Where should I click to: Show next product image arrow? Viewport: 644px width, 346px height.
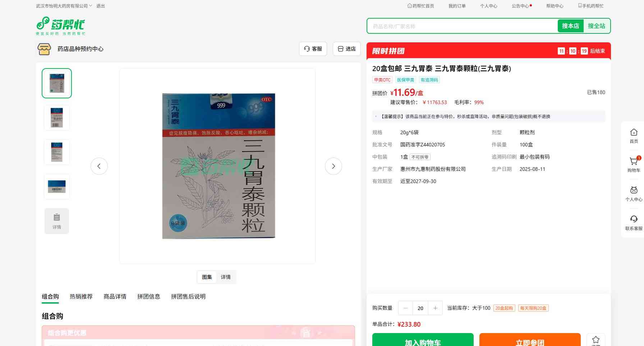(333, 166)
